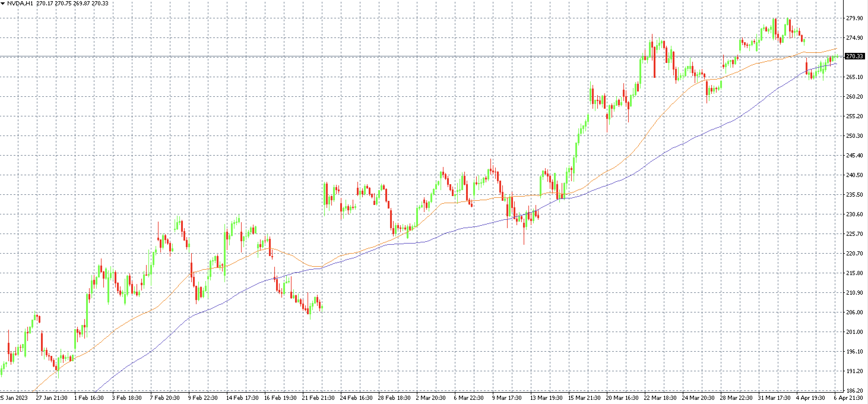Click the 31 Mar 17:30 time label
The width and height of the screenshot is (868, 404).
coord(774,398)
